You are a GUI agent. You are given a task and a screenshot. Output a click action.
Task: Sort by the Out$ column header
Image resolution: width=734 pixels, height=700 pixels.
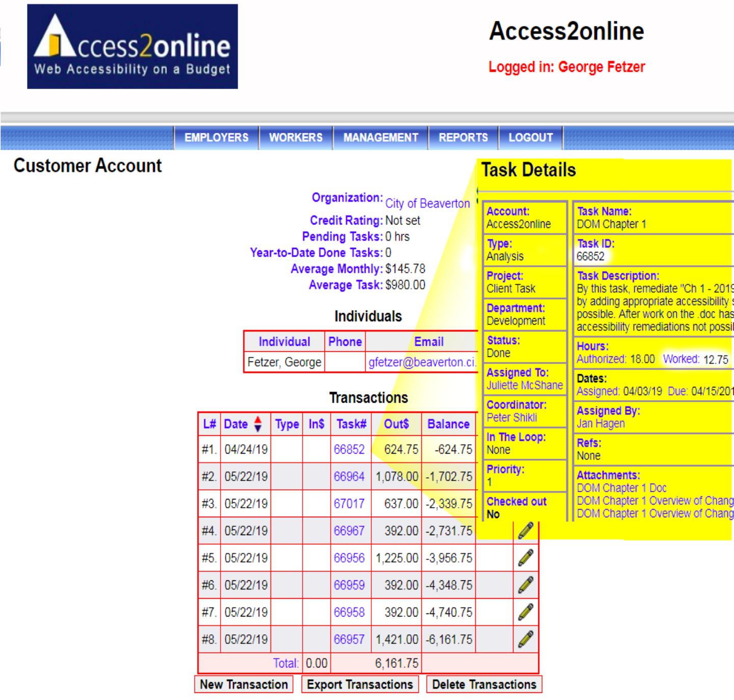coord(396,424)
